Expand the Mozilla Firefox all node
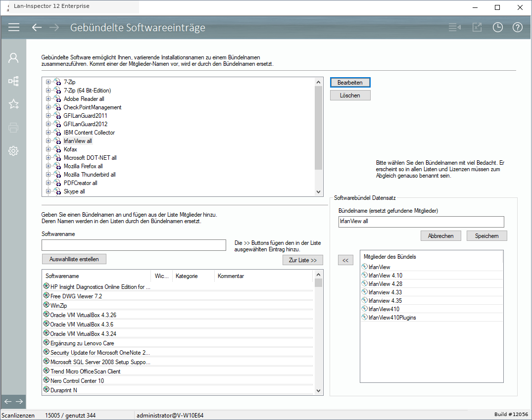 click(48, 166)
